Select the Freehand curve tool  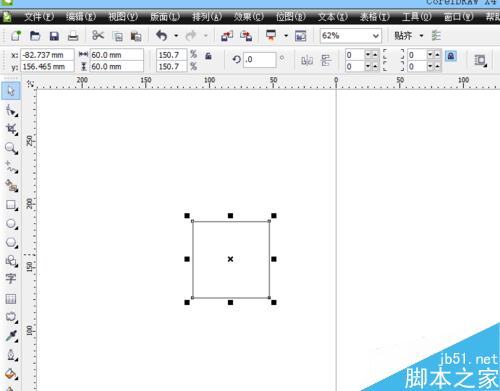coord(11,167)
